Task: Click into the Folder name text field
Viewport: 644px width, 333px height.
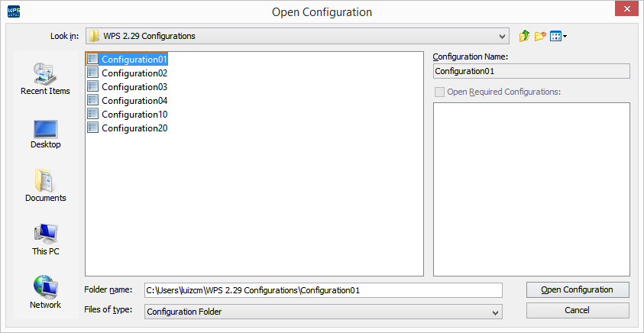Action: pos(322,290)
